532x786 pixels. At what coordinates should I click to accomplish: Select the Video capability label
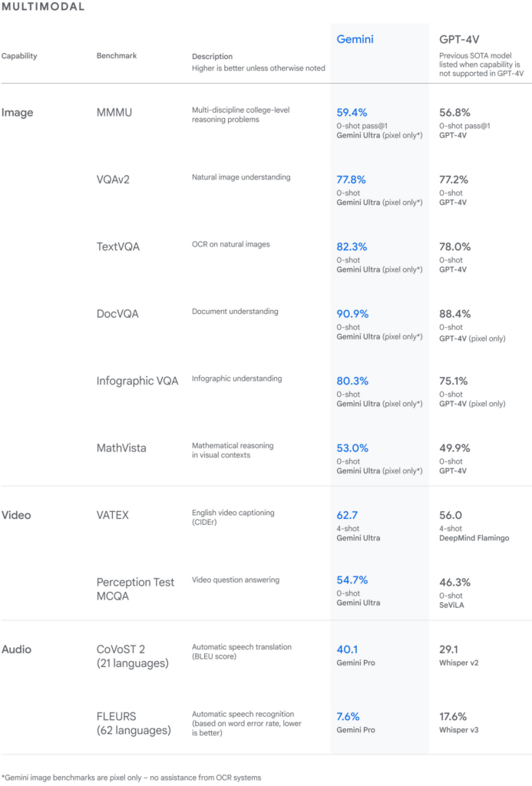pyautogui.click(x=17, y=515)
